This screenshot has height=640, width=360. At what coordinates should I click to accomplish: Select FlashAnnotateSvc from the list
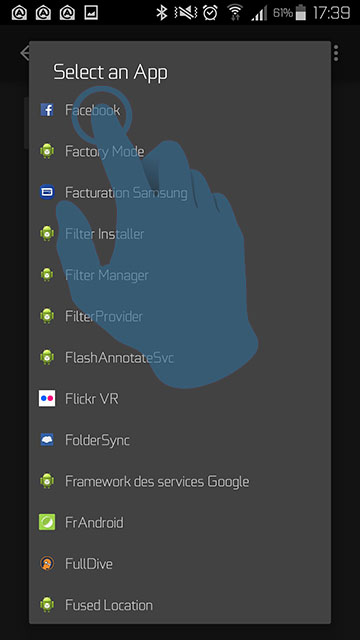pyautogui.click(x=180, y=358)
